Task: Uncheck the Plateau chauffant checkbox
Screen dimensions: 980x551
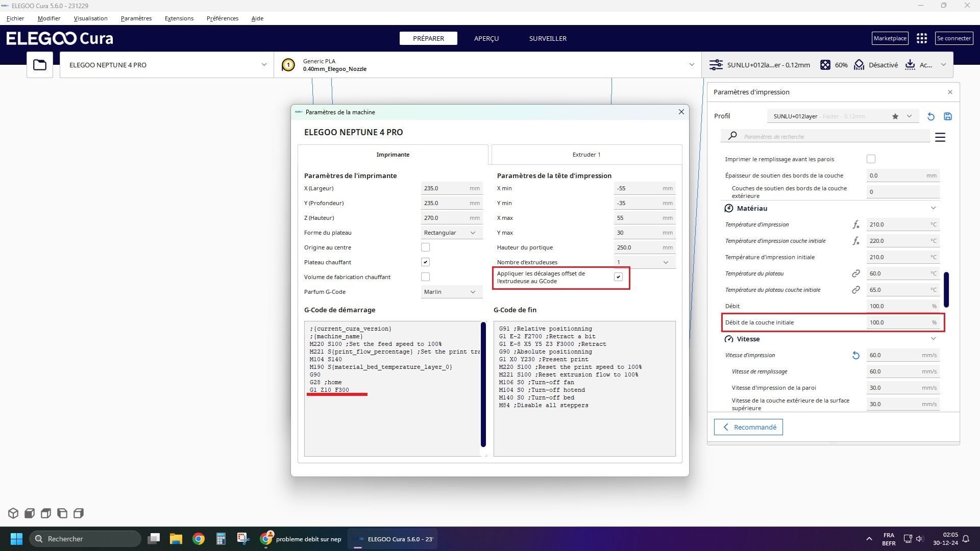Action: pos(425,262)
